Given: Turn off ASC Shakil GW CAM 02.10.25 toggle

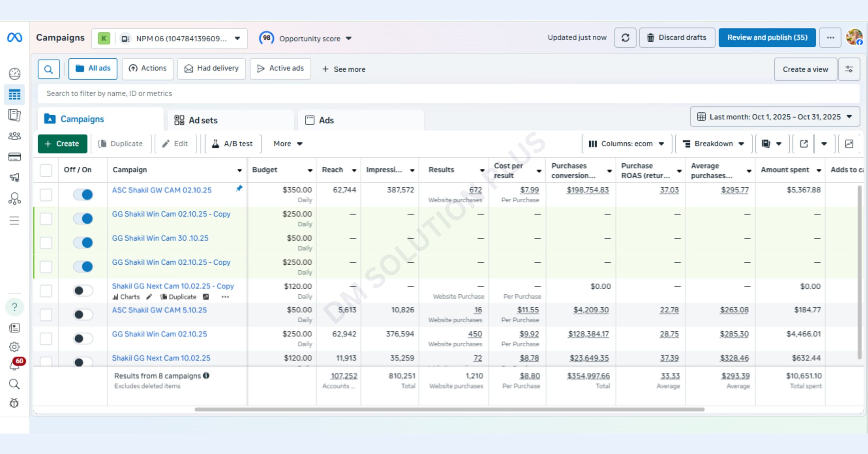Looking at the screenshot, I should [83, 194].
